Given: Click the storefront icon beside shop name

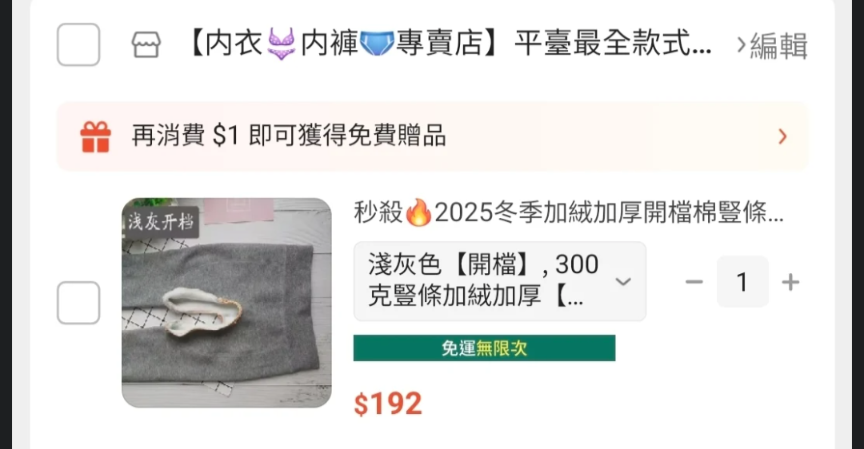Looking at the screenshot, I should pos(146,45).
